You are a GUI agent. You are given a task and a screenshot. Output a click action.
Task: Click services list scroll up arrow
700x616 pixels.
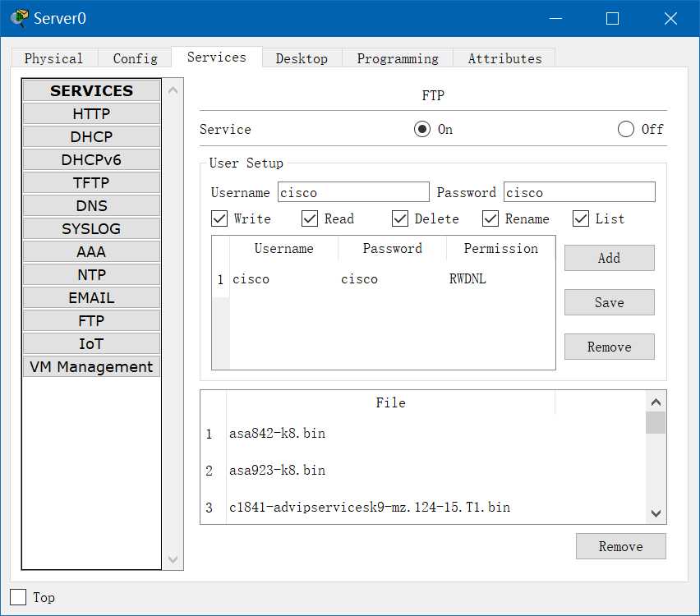click(173, 90)
